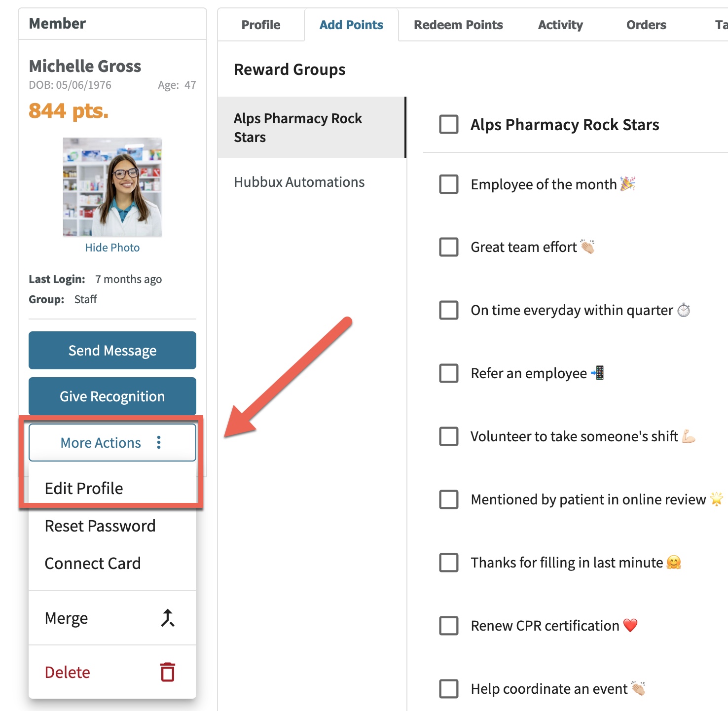Open the More Actions dropdown
The width and height of the screenshot is (728, 711).
click(x=112, y=442)
